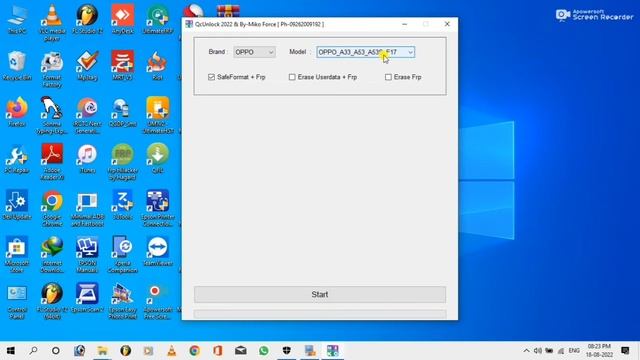640x360 pixels.
Task: Open the EPSON Manuals desktop shortcut
Action: [x=87, y=255]
